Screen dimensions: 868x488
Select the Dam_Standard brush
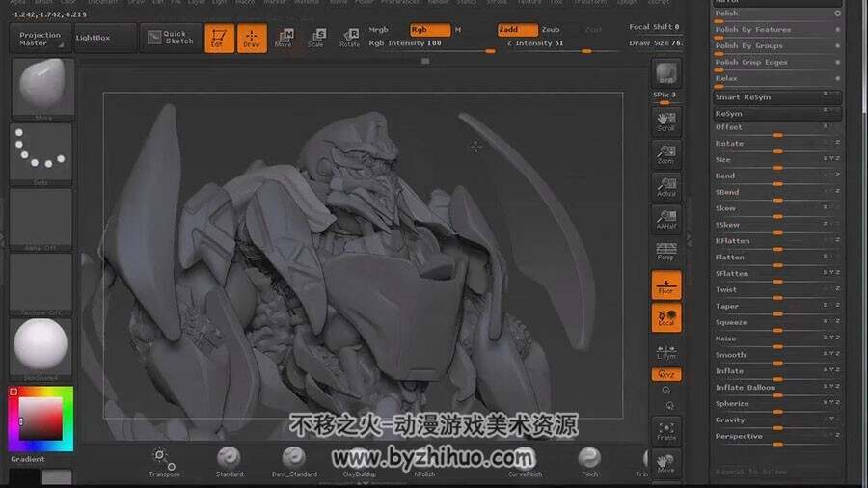[294, 462]
